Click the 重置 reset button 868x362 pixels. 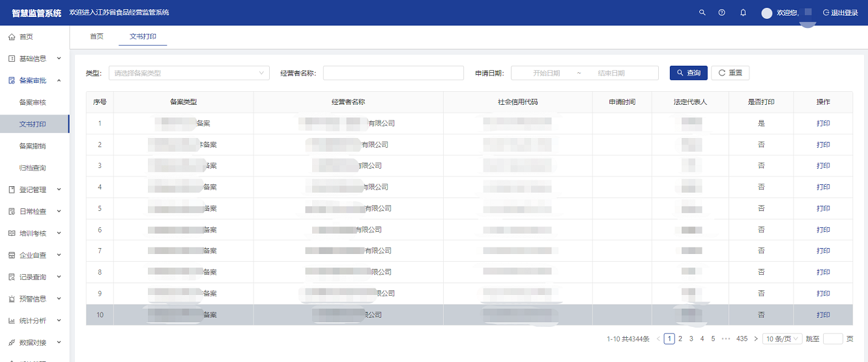click(x=730, y=73)
